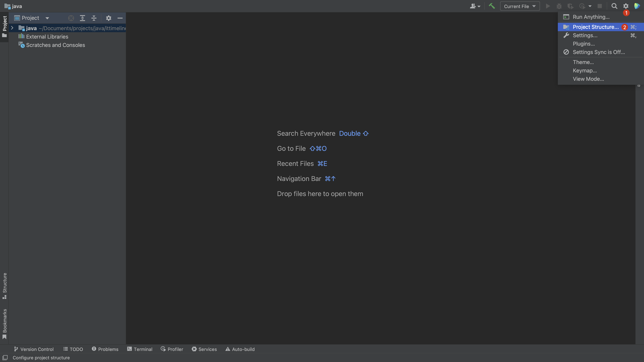
Task: Click the Run with Coverage icon
Action: [570, 6]
